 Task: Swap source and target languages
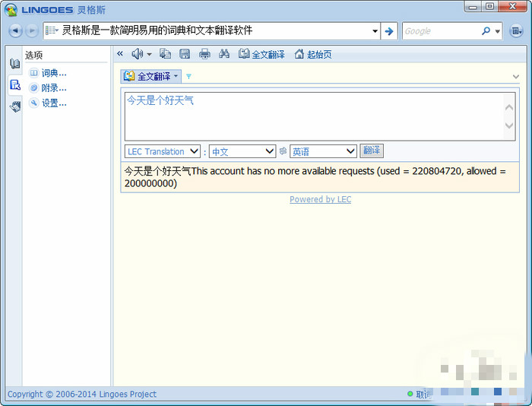tap(283, 151)
